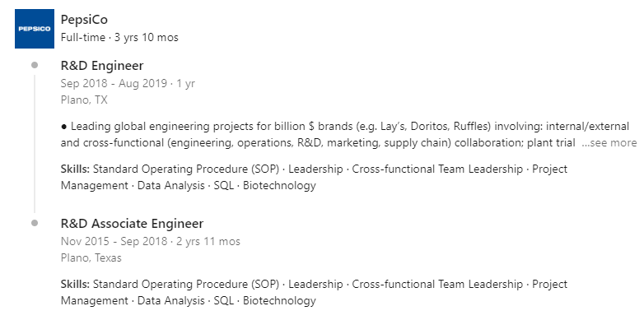Click the timeline bullet beside R&D Associate Engineer
Screen dimensions: 644x320
tap(35, 223)
